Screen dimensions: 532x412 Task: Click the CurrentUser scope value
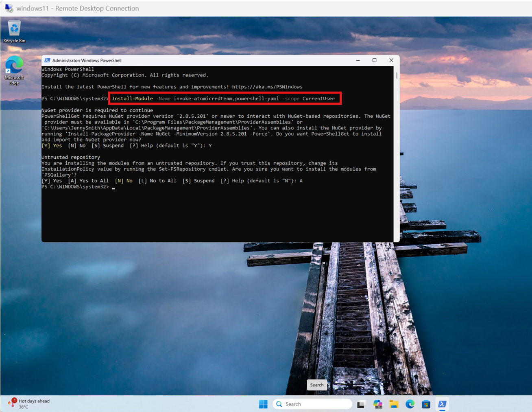pyautogui.click(x=318, y=99)
